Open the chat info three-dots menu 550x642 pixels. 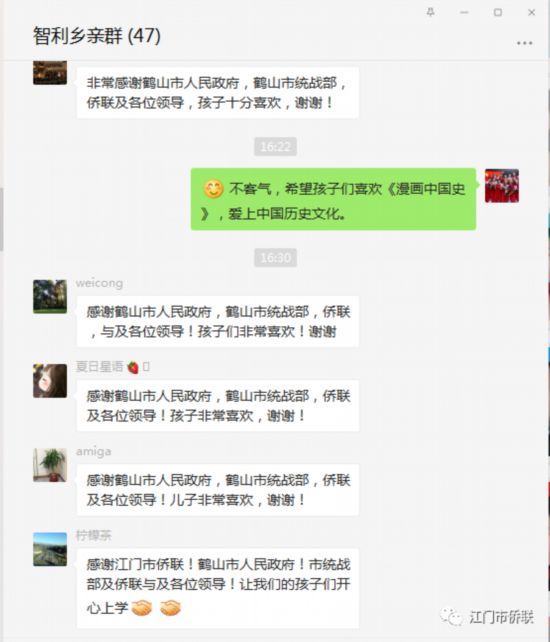pos(525,43)
